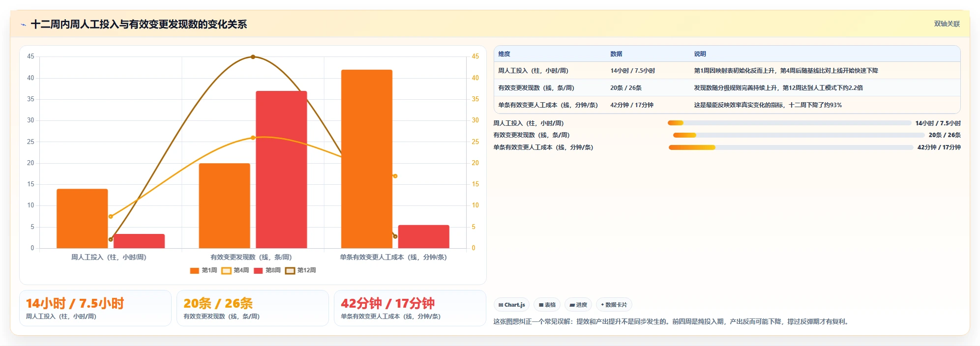
Task: Click the Chart.js tag chip
Action: (511, 305)
